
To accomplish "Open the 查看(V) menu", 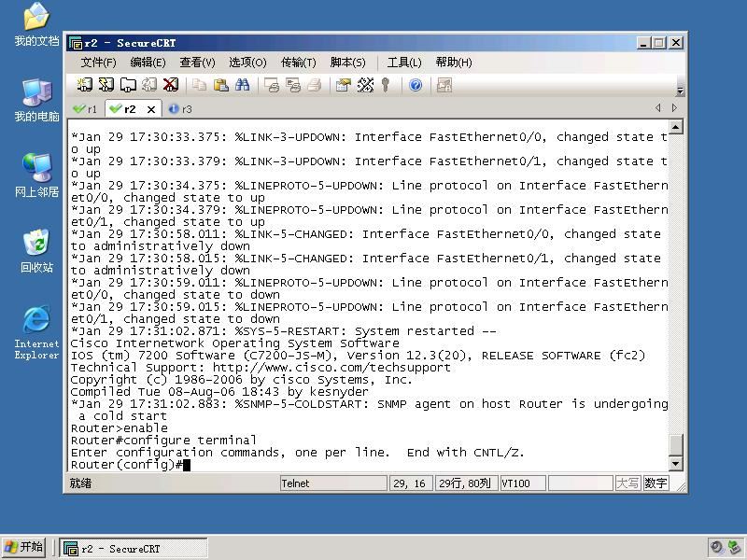I will (197, 63).
